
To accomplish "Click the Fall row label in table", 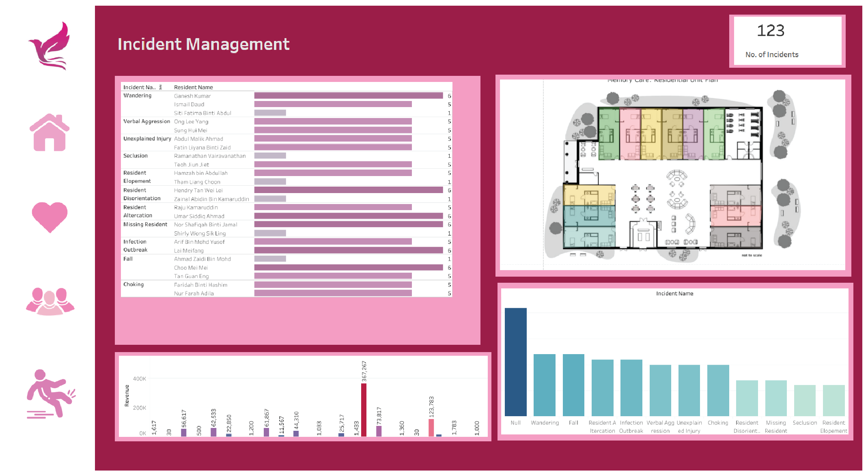I will [128, 259].
